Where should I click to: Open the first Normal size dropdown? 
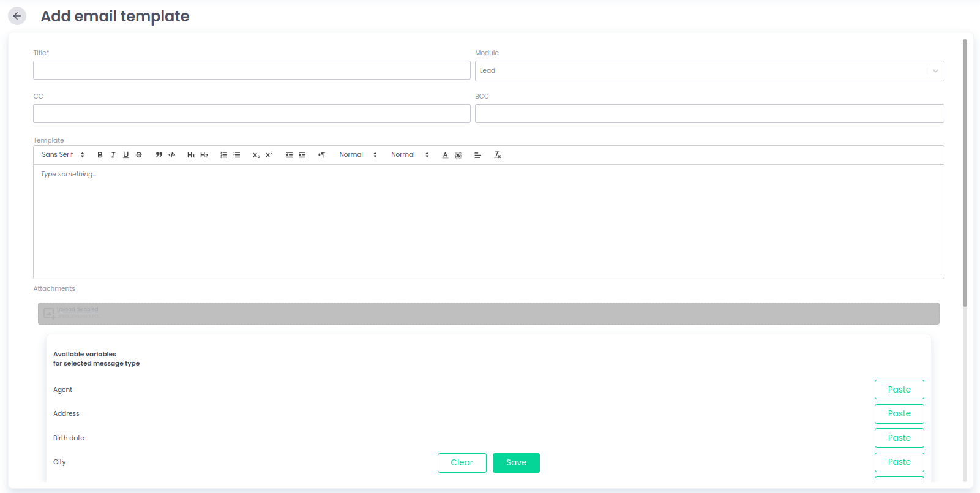[357, 155]
